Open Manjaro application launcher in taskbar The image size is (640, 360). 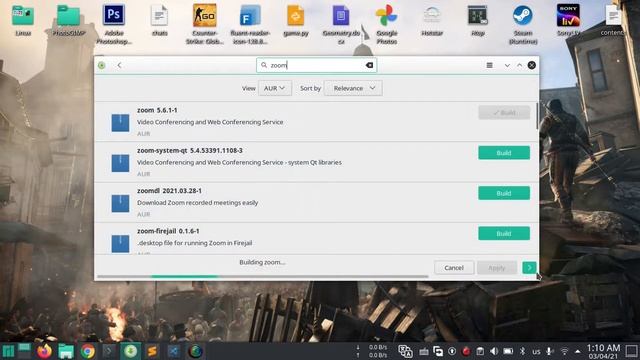click(8, 351)
